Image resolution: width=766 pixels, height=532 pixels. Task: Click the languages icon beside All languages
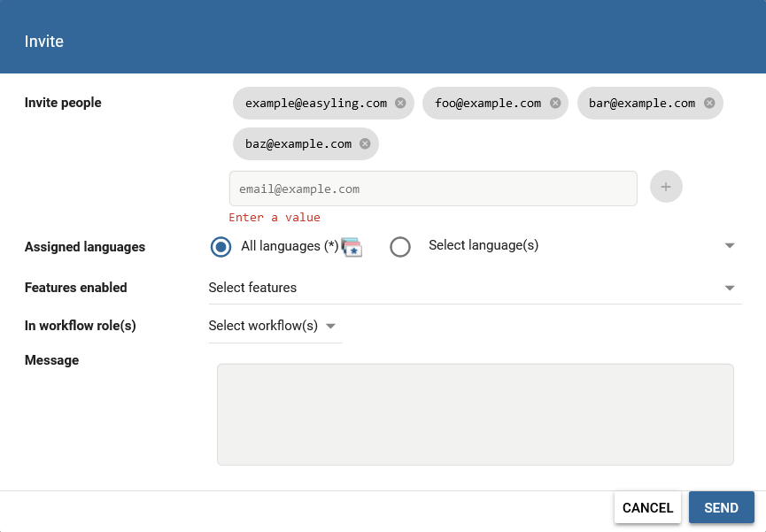[x=352, y=247]
